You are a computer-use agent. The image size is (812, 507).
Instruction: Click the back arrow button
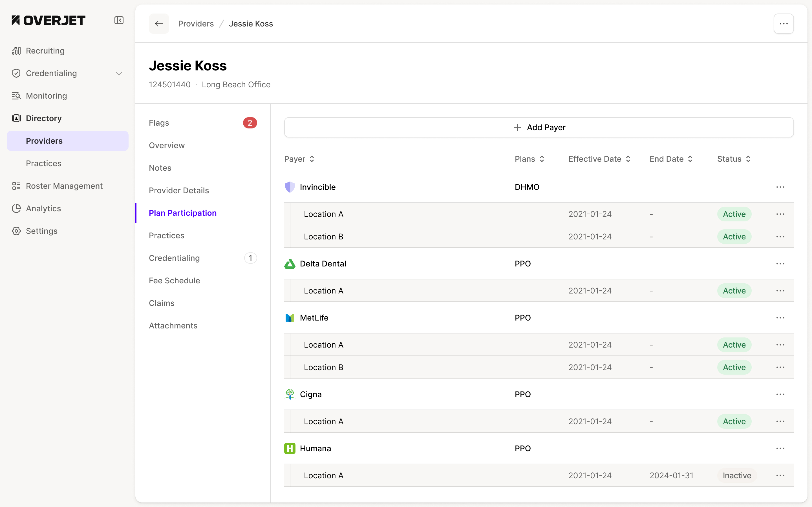tap(159, 24)
